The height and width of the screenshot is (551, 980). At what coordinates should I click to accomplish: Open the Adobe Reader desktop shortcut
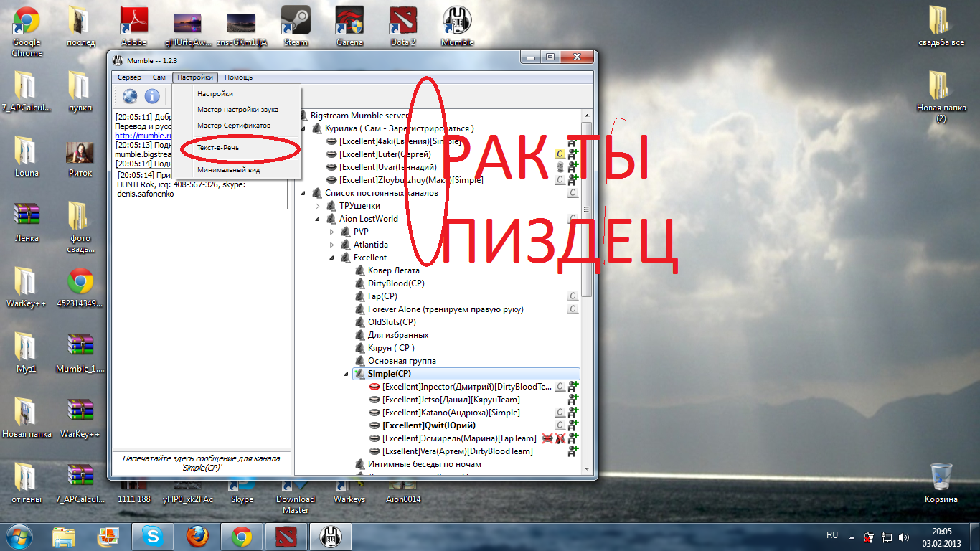click(134, 27)
